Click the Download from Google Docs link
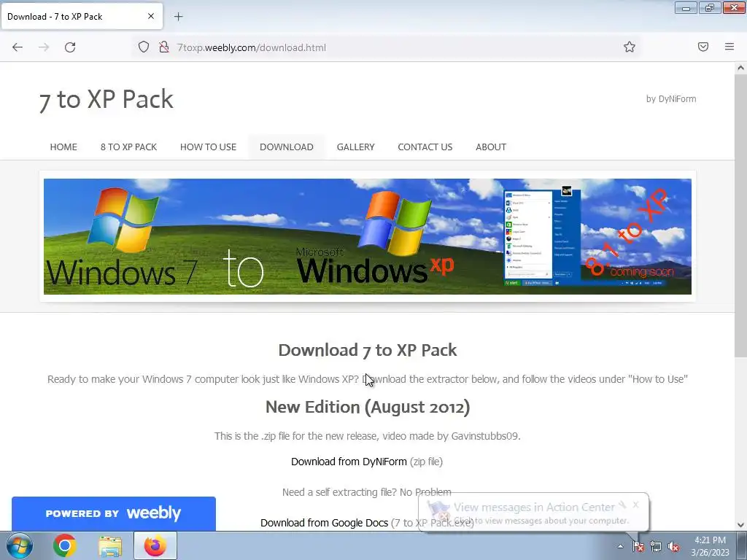The width and height of the screenshot is (747, 560). (x=324, y=523)
